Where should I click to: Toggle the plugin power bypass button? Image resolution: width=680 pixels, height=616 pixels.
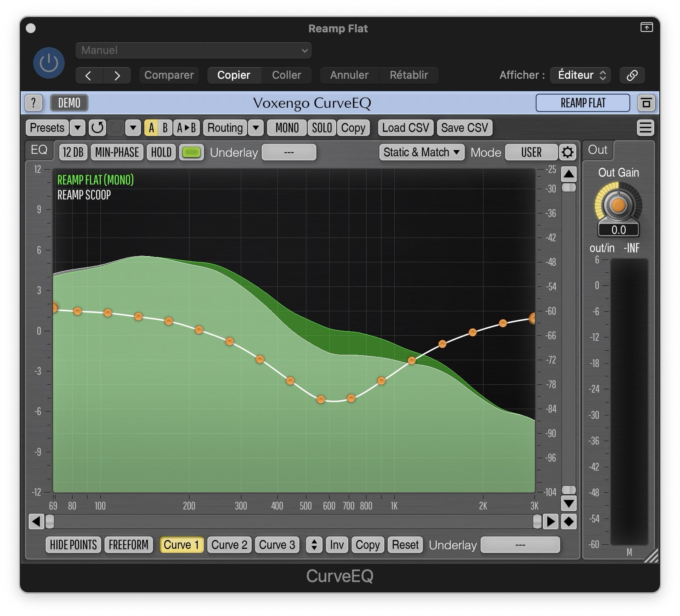click(x=49, y=63)
